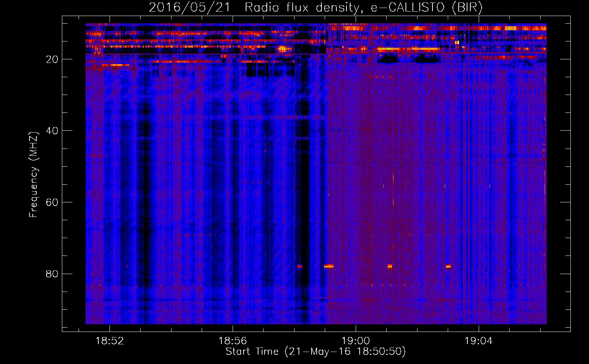Click the 19:00 time tick label

coord(356,341)
